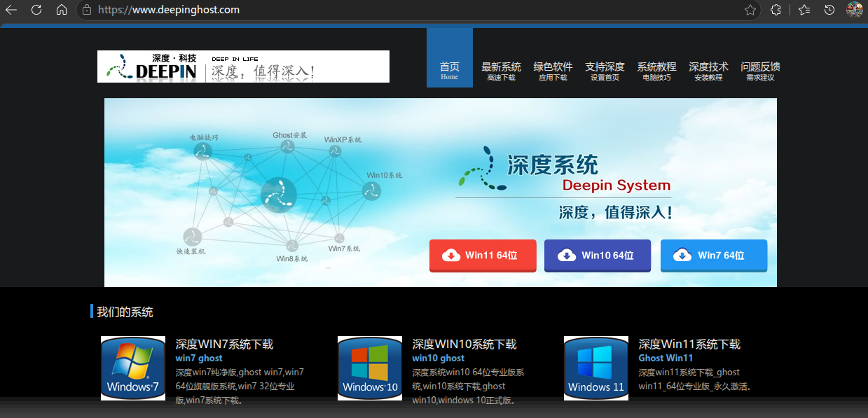
Task: View site info via the padlock icon
Action: tap(87, 10)
